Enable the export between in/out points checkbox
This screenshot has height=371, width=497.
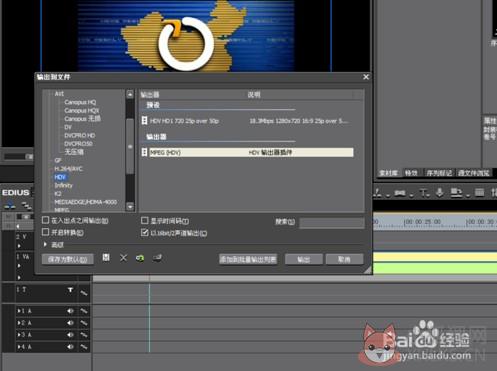[x=46, y=220]
